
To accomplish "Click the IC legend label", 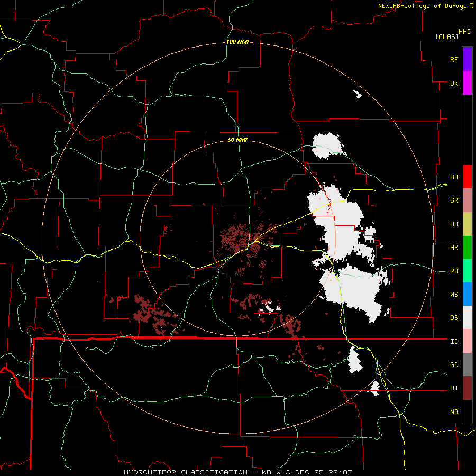I will point(454,342).
